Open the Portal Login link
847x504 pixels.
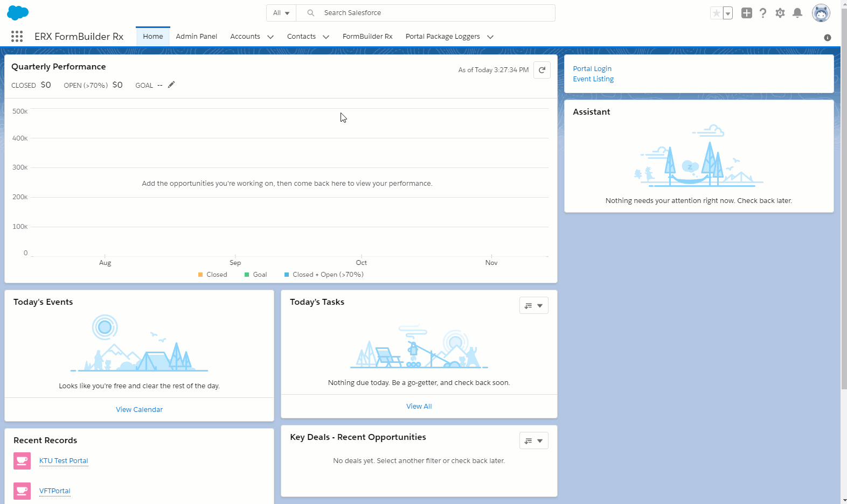[x=592, y=68]
